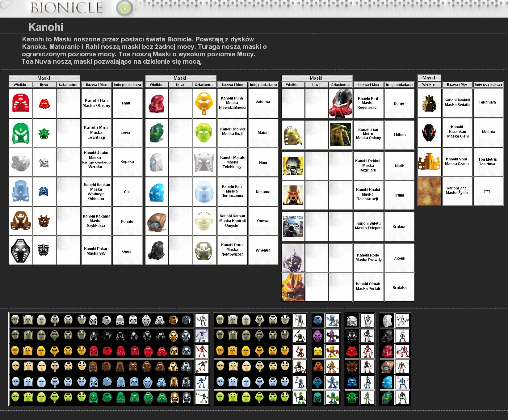Open Iruini's Kualsi mask photo

click(293, 195)
